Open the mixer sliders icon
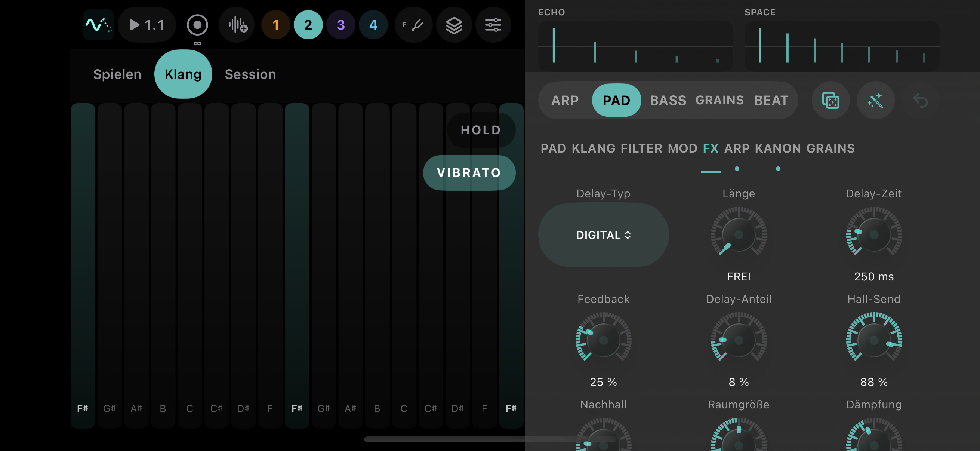Image resolution: width=980 pixels, height=451 pixels. point(493,25)
